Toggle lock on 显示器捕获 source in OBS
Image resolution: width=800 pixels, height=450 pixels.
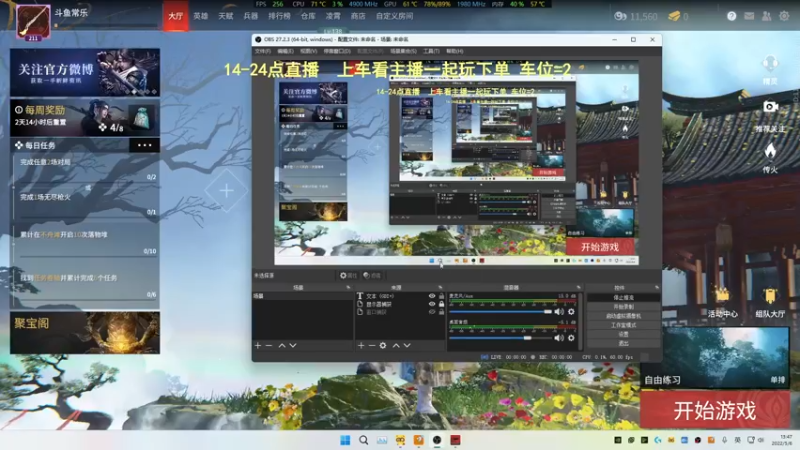[442, 304]
